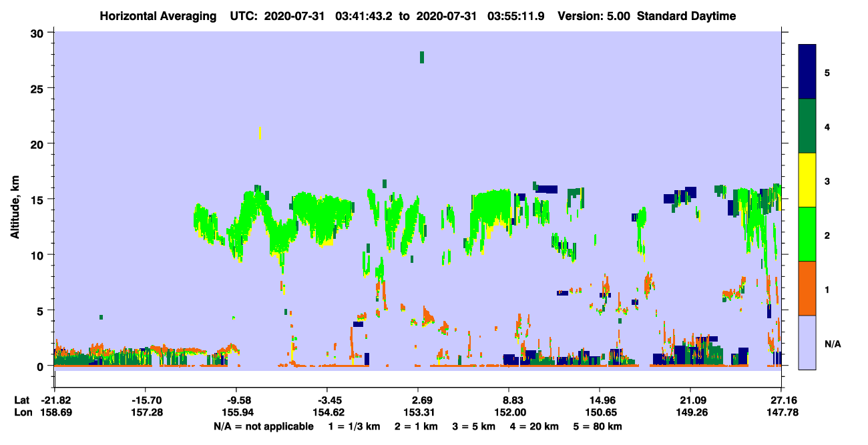Click the y-axis tick label 30
This screenshot has height=445, width=868.
[x=39, y=33]
